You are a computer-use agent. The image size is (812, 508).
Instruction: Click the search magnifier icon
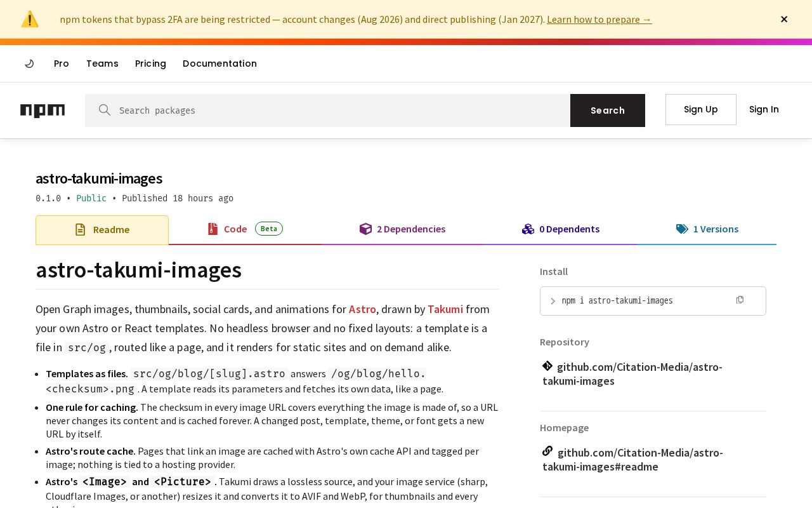tap(105, 110)
